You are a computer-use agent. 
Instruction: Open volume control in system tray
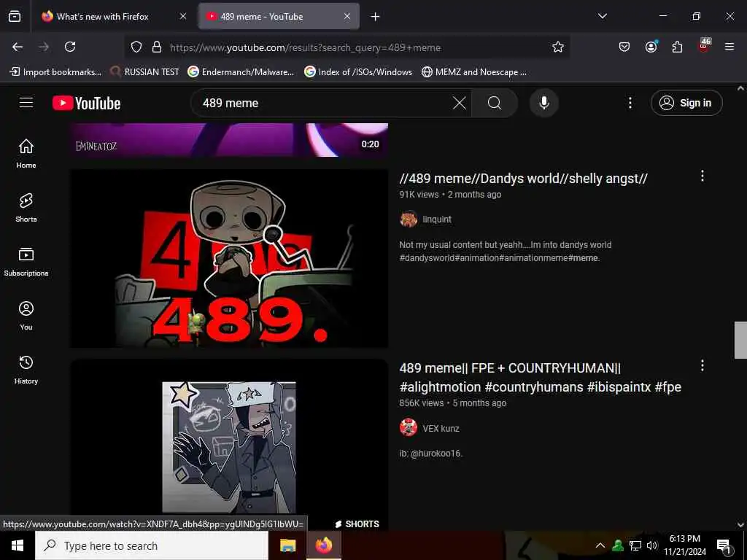click(651, 545)
